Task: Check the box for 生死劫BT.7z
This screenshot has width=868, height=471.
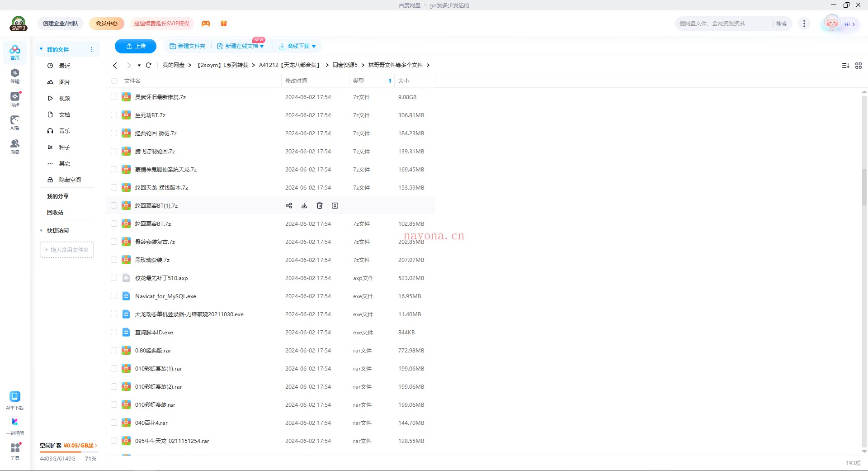Action: (x=114, y=115)
